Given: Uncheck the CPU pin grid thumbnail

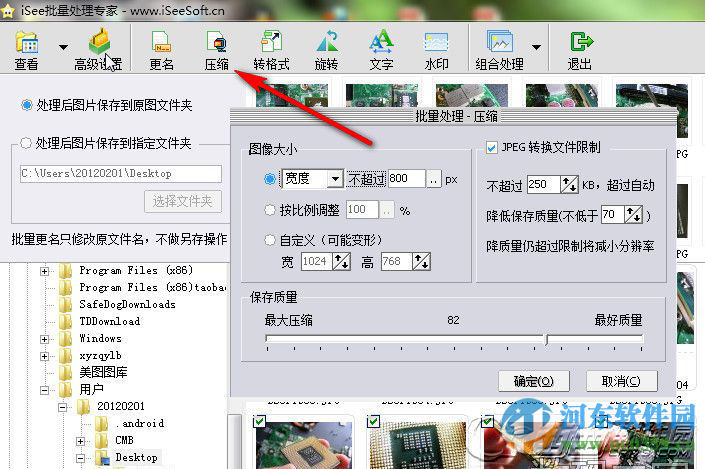Looking at the screenshot, I should tap(374, 421).
